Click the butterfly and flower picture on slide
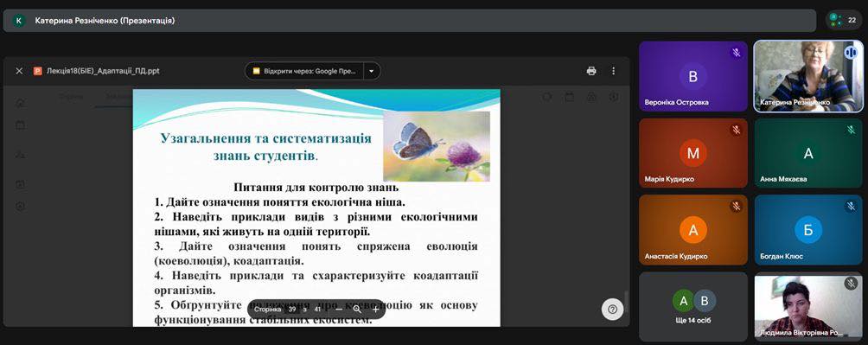 coord(437,146)
